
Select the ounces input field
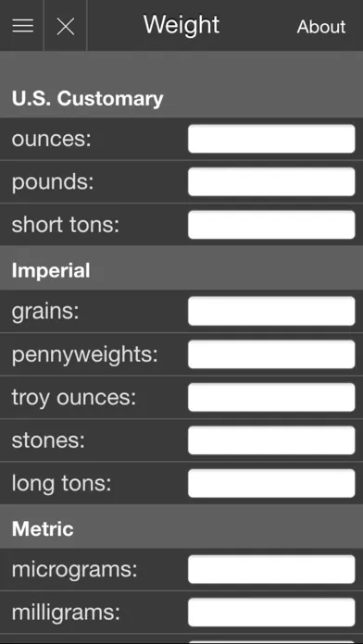click(271, 139)
